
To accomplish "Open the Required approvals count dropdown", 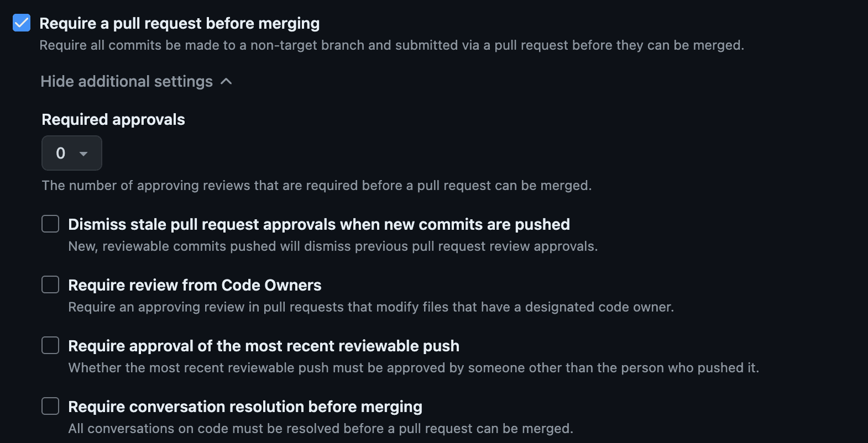I will pos(71,153).
